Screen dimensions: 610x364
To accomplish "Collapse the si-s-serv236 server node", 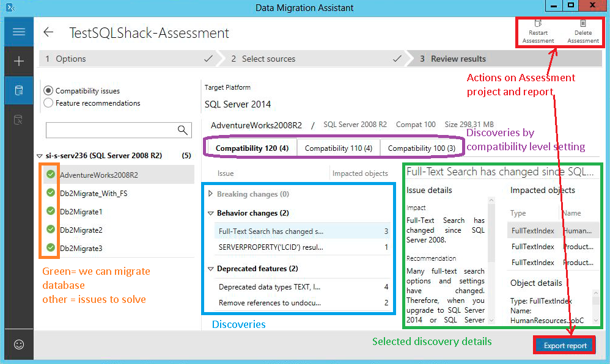I will [40, 156].
